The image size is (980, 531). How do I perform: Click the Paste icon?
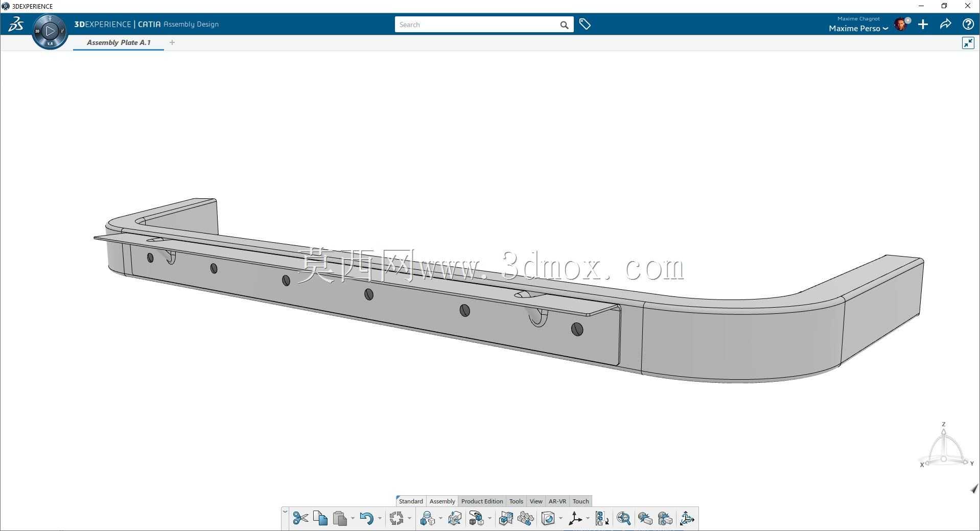click(340, 518)
